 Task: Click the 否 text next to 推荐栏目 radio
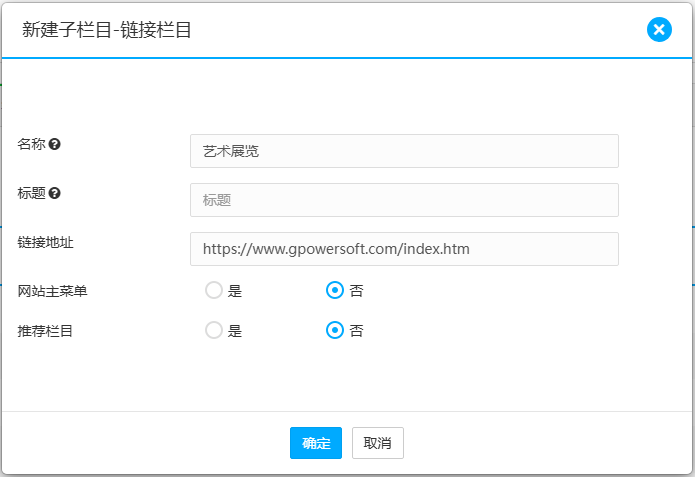[356, 331]
